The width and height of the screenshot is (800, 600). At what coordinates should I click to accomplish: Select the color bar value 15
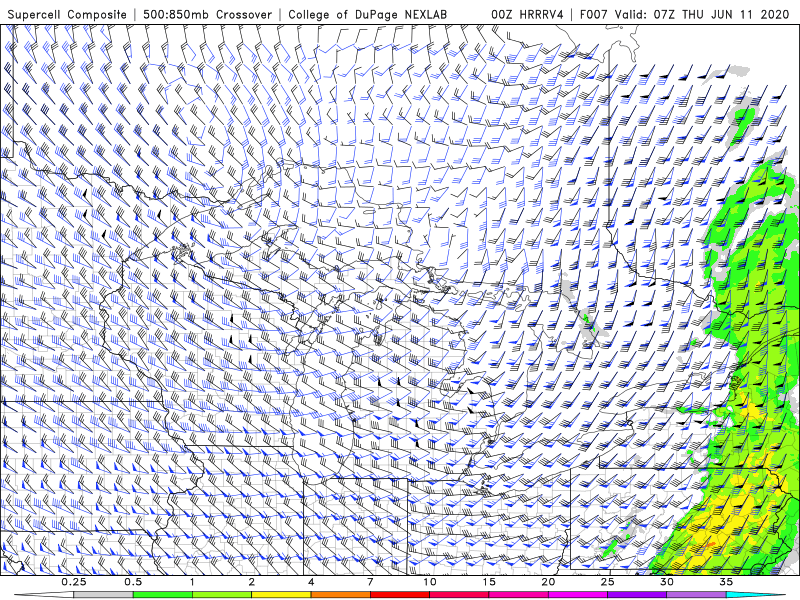pyautogui.click(x=489, y=582)
